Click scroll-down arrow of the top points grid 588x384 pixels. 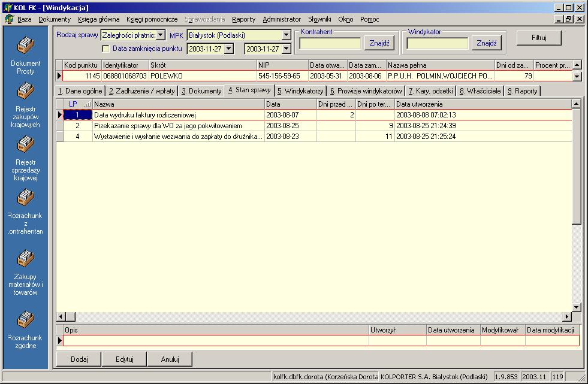click(x=577, y=77)
